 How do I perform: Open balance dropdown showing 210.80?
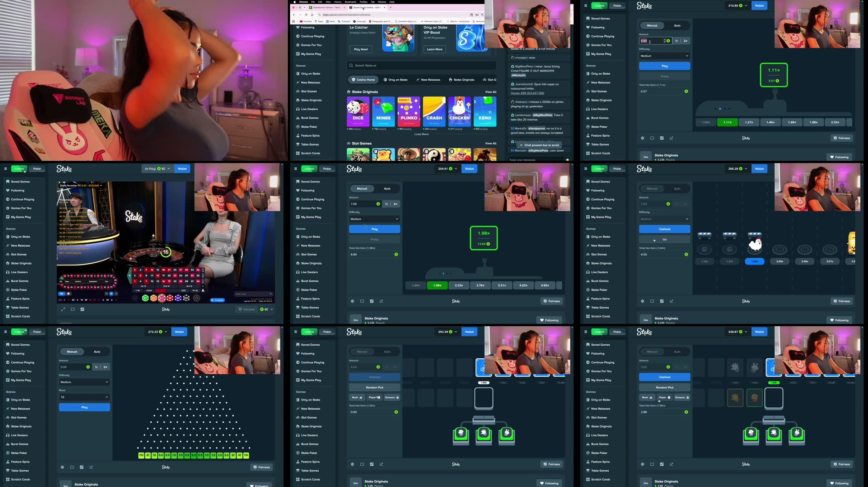click(x=737, y=5)
